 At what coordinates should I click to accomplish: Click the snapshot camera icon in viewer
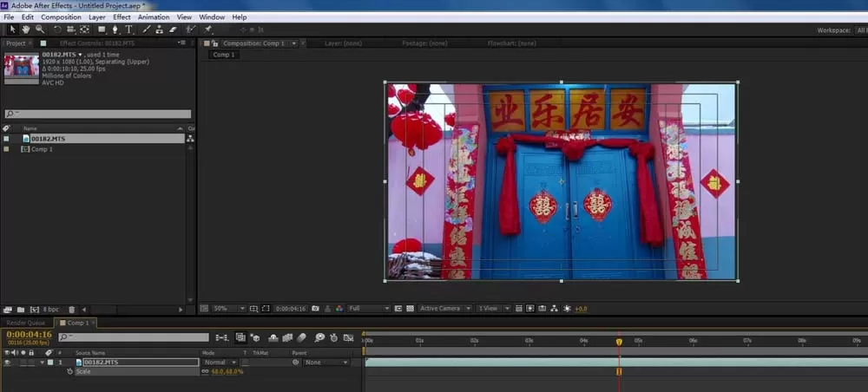pos(316,309)
